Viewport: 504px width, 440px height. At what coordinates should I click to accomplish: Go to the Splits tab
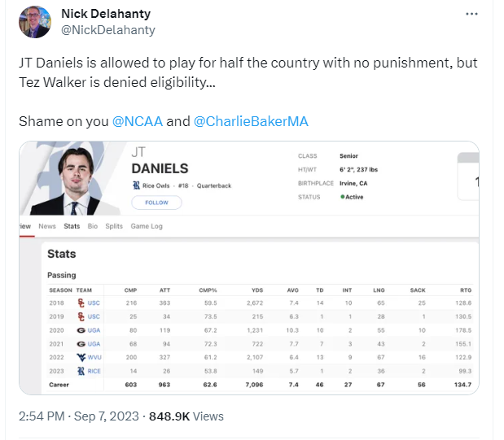(x=114, y=226)
